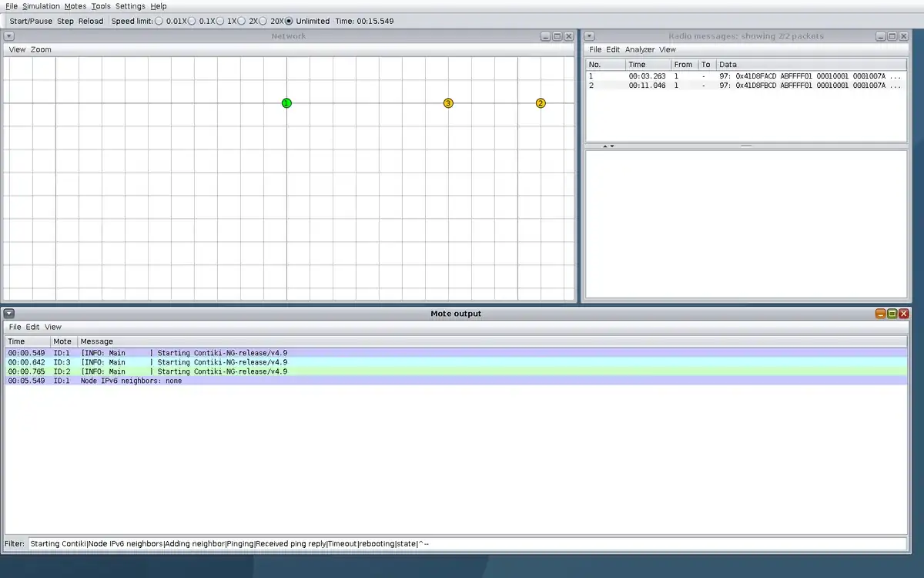
Task: Select the 0.01X speed limit
Action: pos(171,21)
